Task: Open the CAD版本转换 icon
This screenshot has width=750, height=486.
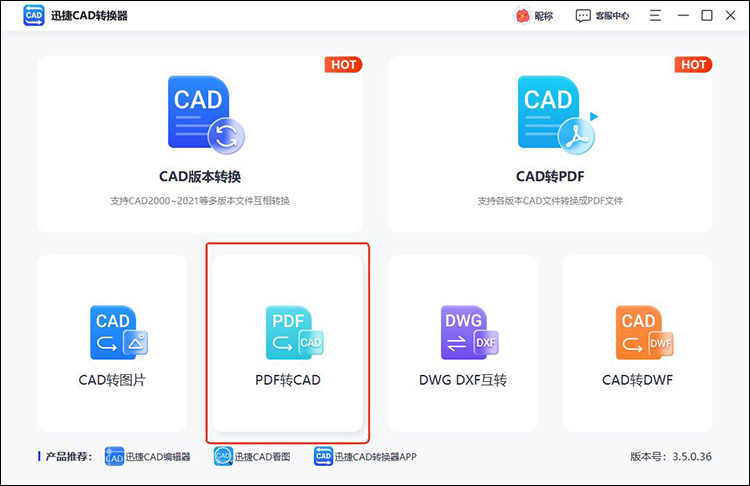Action: pos(206,115)
